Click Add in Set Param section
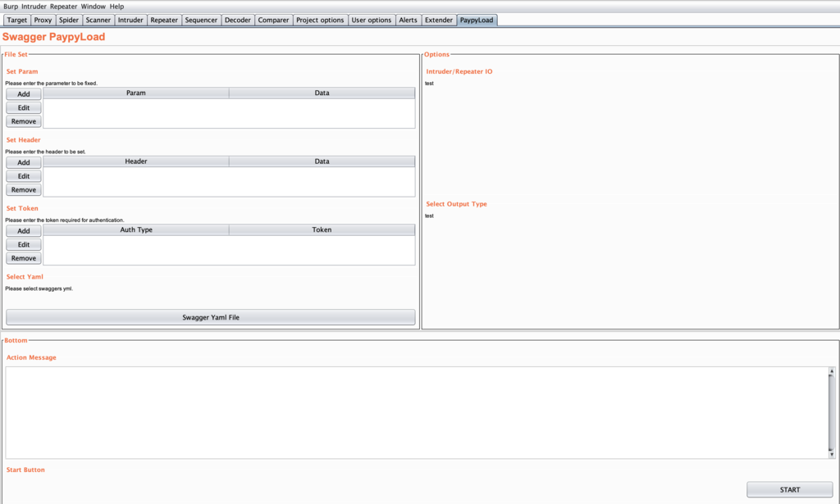Screen dimensions: 840x504 tap(24, 93)
